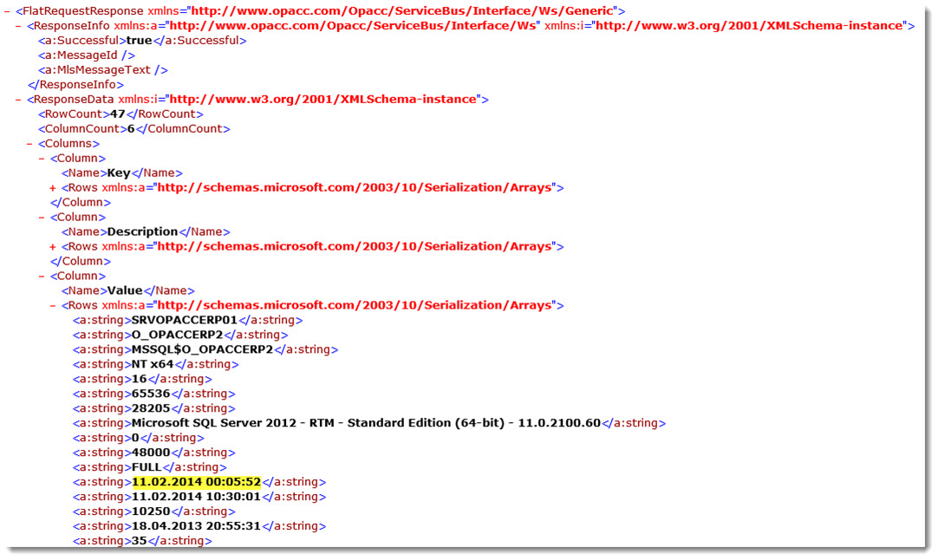
Task: Click the Serialization/Arrays URL under Name Key
Action: coord(355,188)
